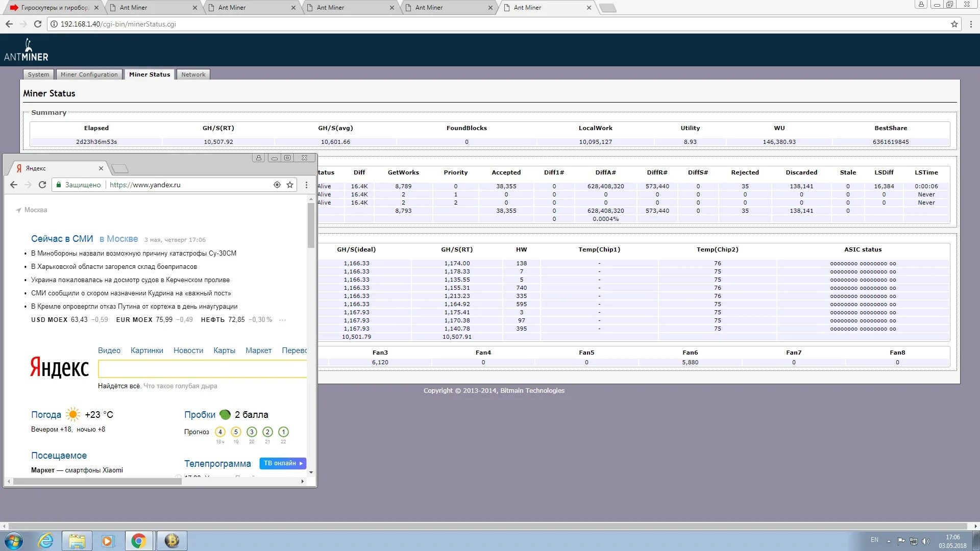Expand more currency rates ellipsis
The width and height of the screenshot is (980, 551).
282,320
